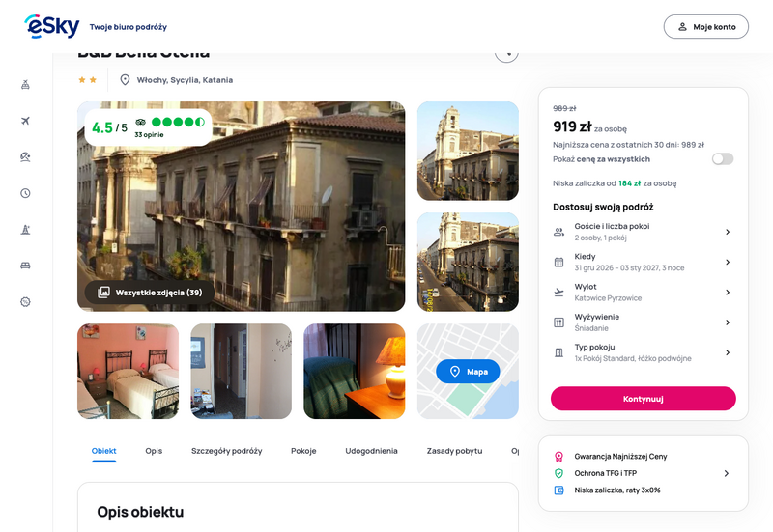Click the TripAdvisor owl rating icon

[141, 122]
